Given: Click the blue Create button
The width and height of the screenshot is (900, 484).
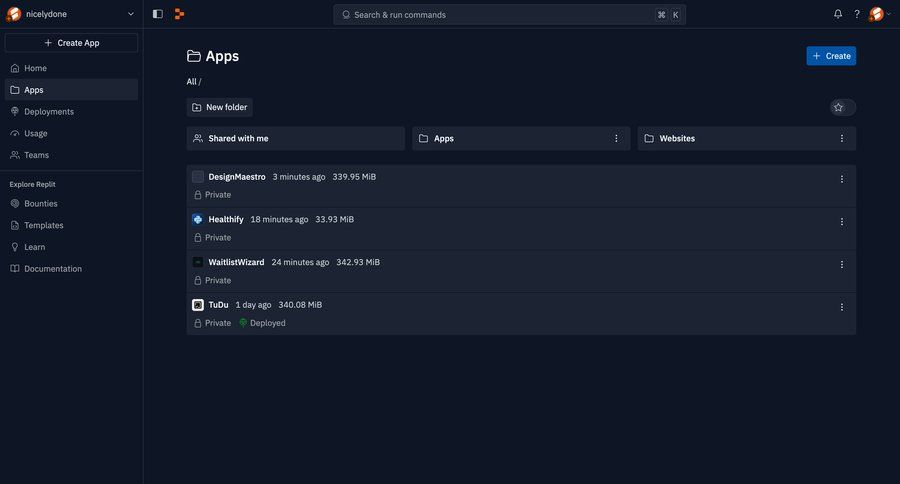Looking at the screenshot, I should [x=831, y=56].
